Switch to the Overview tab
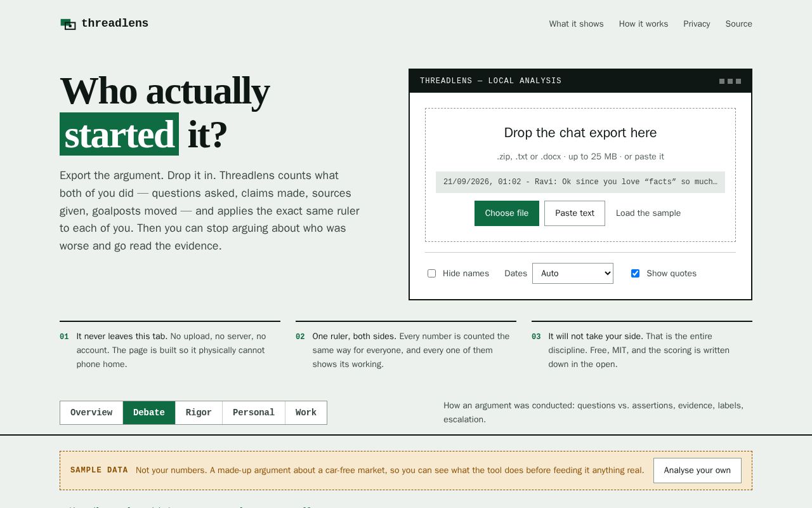Image resolution: width=812 pixels, height=508 pixels. [x=91, y=413]
